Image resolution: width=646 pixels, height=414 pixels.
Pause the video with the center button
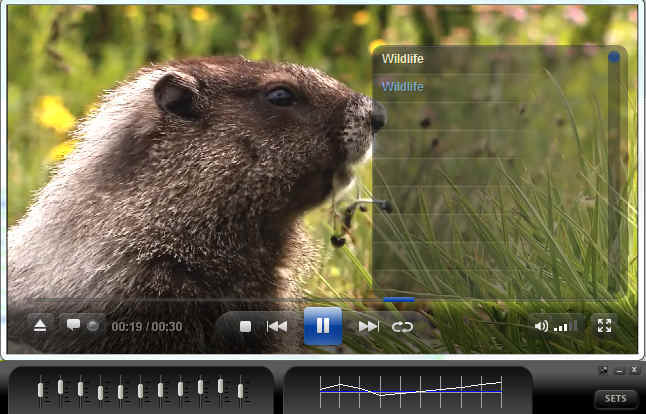(323, 326)
